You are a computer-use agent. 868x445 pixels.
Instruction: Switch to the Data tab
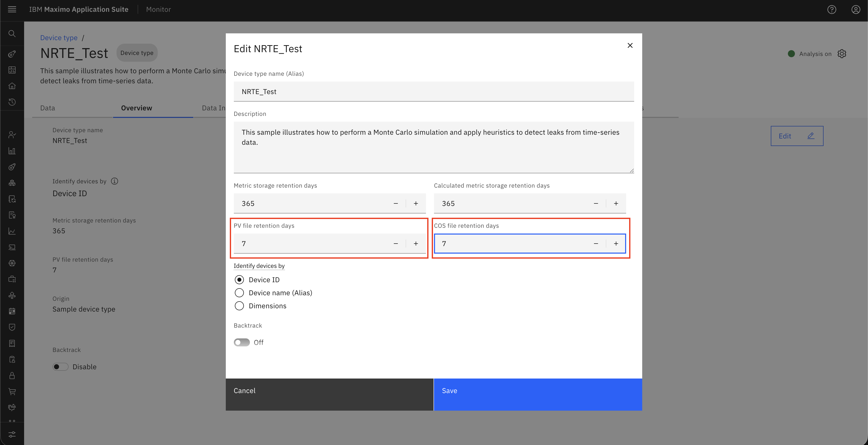[47, 108]
